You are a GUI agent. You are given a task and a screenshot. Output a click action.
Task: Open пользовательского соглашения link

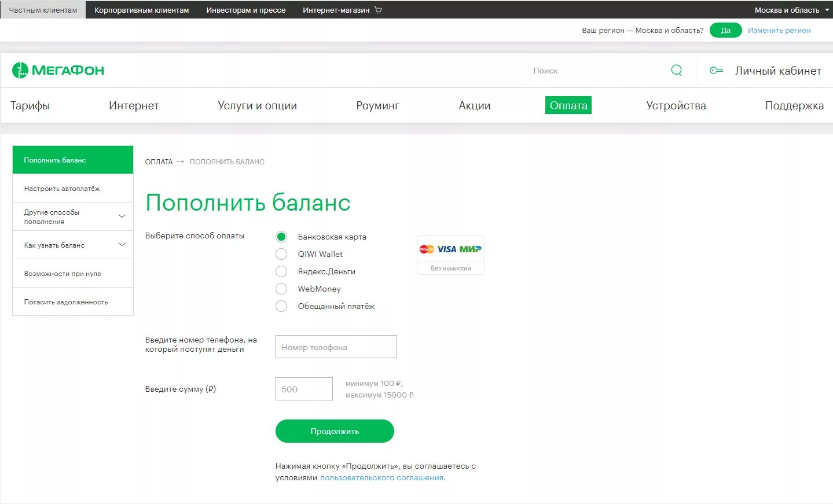pyautogui.click(x=382, y=477)
